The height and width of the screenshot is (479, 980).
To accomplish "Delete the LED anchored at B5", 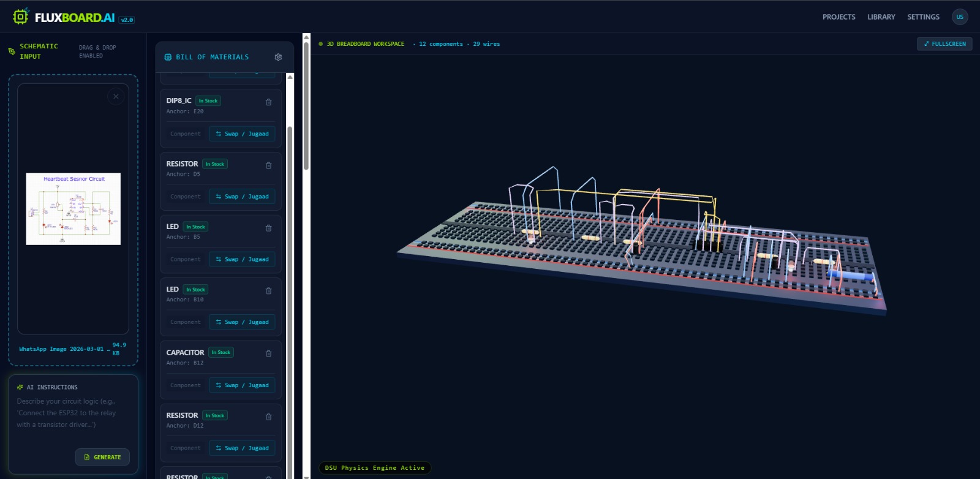I will coord(268,228).
